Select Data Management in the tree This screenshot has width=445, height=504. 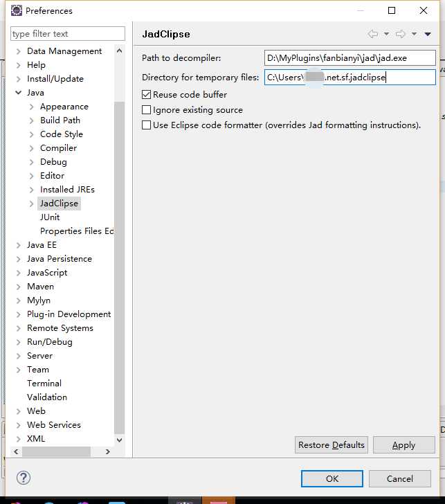coord(64,51)
